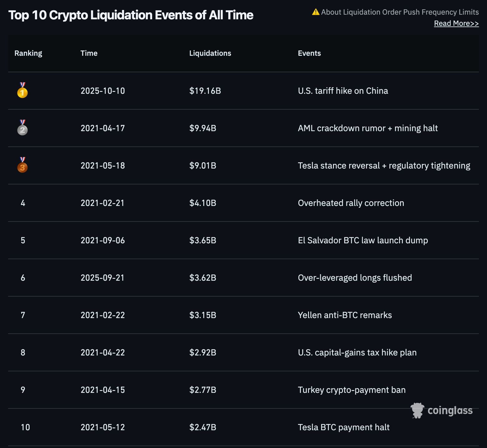The height and width of the screenshot is (448, 487).
Task: Select the 2021-04-17 date cell
Action: point(103,128)
